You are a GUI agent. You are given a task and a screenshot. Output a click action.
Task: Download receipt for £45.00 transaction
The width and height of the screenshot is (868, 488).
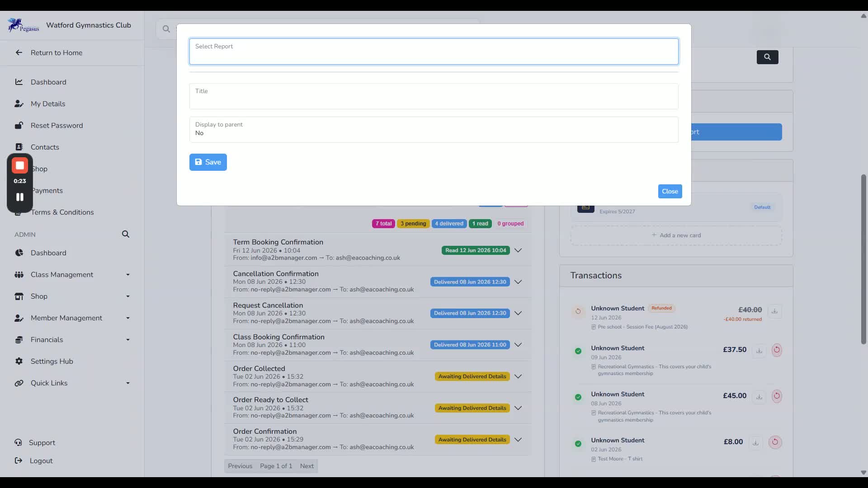(759, 396)
